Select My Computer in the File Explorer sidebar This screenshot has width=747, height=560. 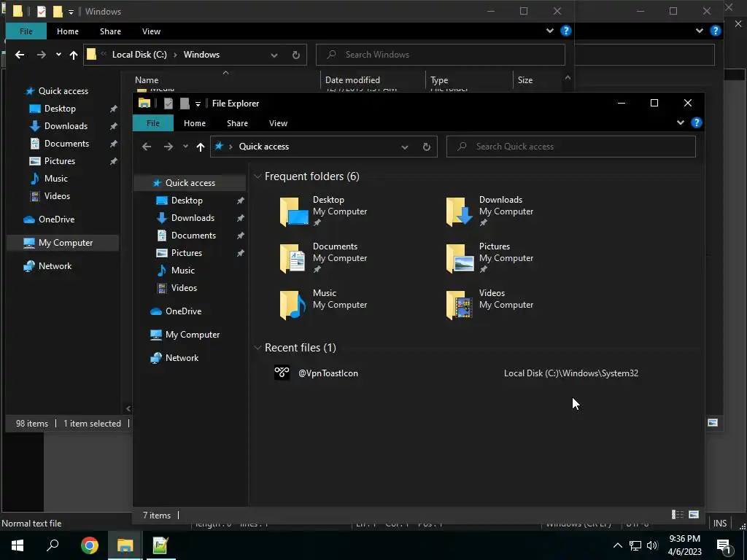[192, 334]
